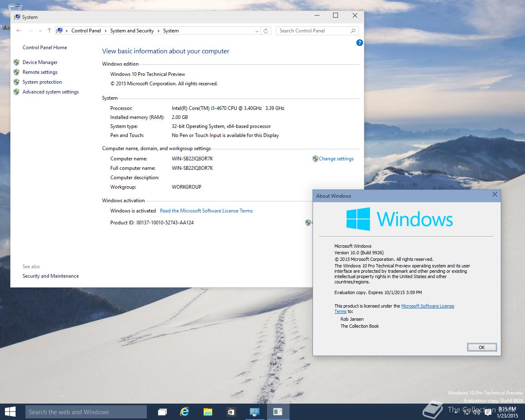Image resolution: width=525 pixels, height=420 pixels.
Task: Open the taskbar clock showing 1/23/2015
Action: 507,412
